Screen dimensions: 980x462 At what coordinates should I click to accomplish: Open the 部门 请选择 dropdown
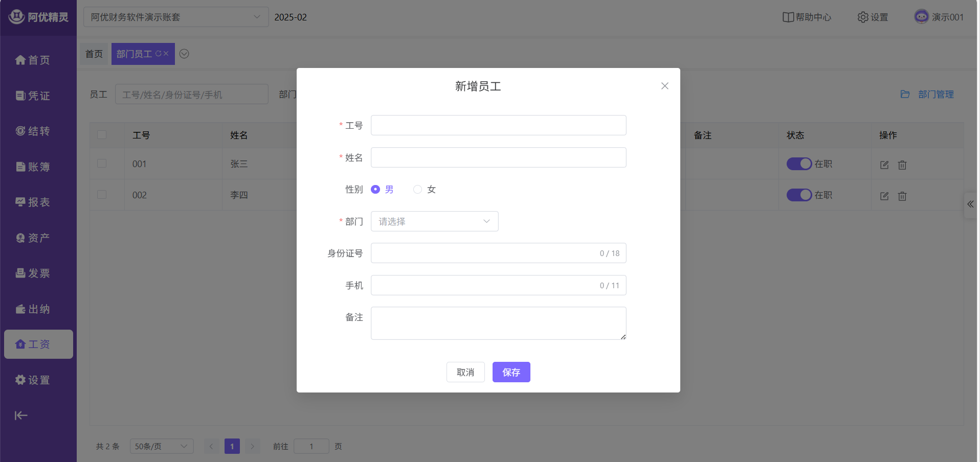(434, 221)
